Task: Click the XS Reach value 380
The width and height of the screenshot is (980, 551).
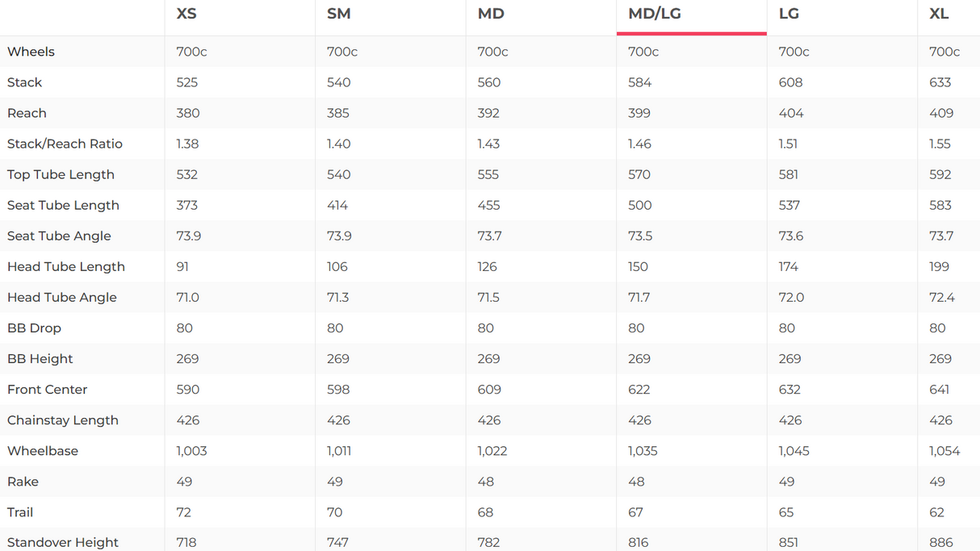Action: [188, 113]
